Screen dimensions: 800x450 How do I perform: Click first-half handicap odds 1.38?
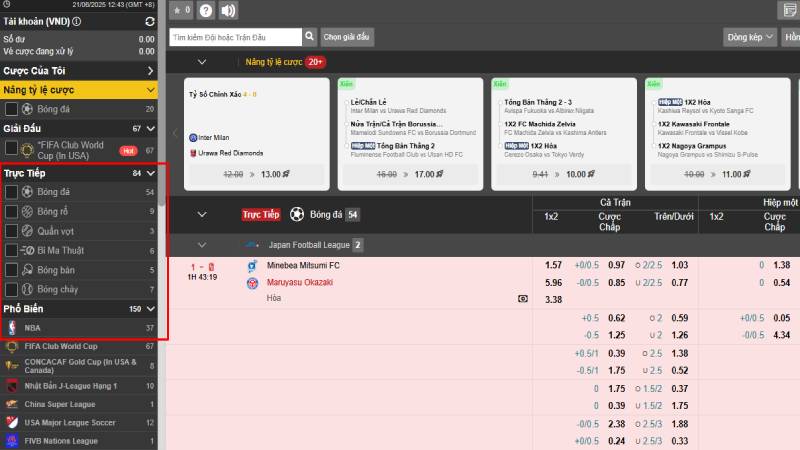coord(782,265)
